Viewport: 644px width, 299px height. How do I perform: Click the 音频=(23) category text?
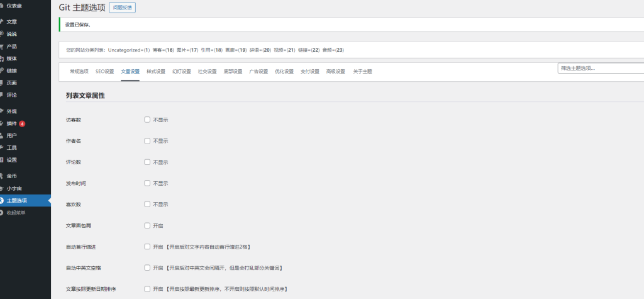click(x=333, y=50)
